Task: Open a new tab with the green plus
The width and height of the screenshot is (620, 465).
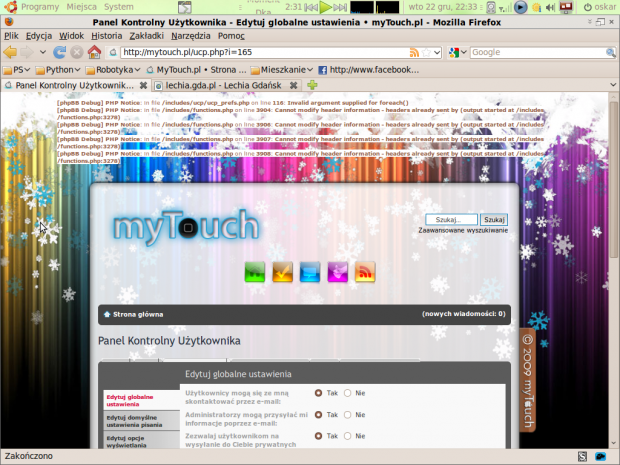Action: coord(312,85)
